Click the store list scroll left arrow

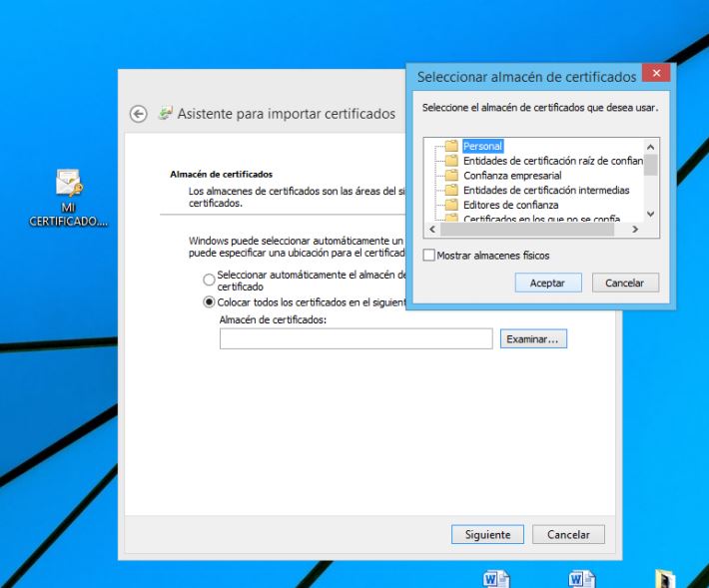click(432, 230)
